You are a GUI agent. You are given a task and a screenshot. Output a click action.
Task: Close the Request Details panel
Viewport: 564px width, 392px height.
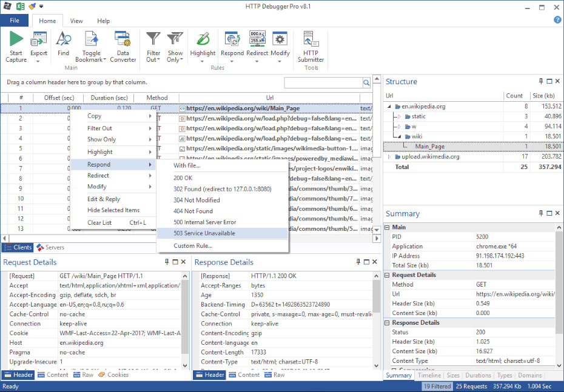(183, 262)
